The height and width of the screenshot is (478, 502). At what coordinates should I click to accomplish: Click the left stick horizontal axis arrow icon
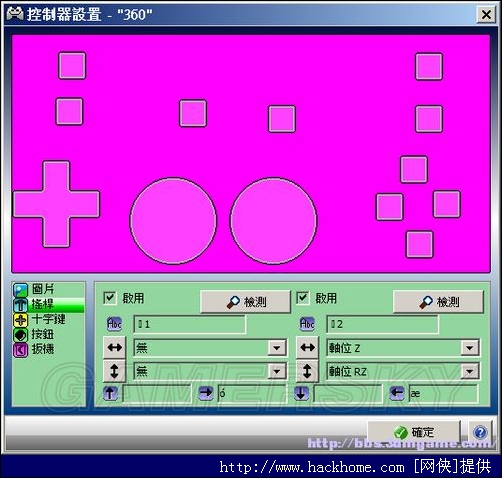pos(114,348)
